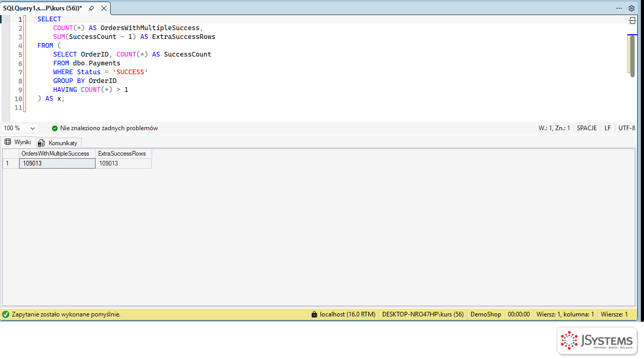Viewport: 644px width, 359px height.
Task: Click the DemoShop database in status bar
Action: [486, 314]
